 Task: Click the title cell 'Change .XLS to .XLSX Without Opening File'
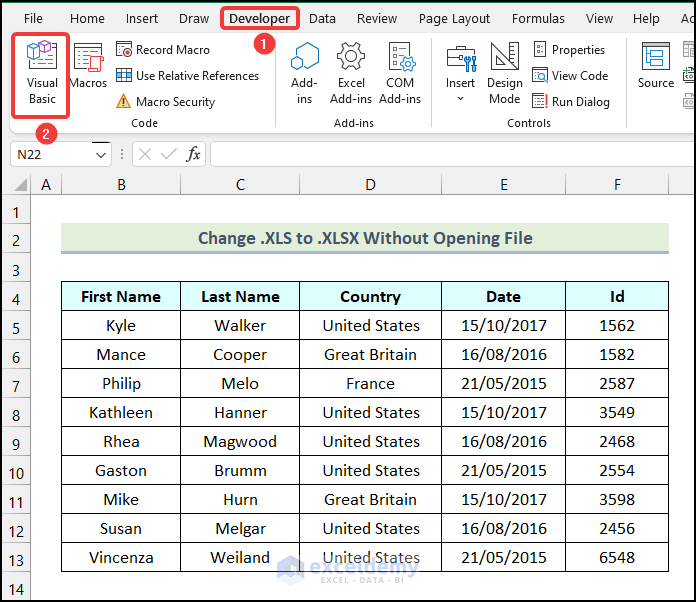pyautogui.click(x=365, y=238)
